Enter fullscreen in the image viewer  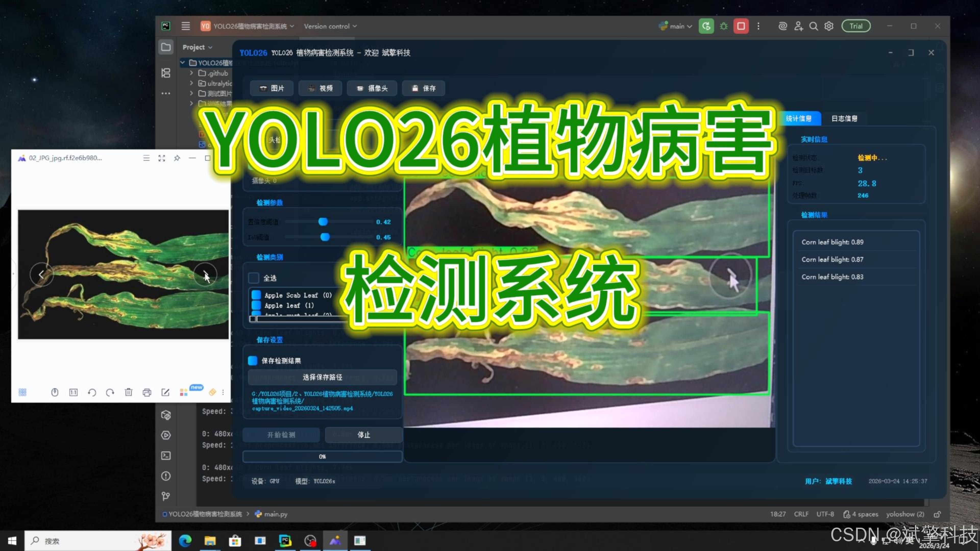pos(162,158)
